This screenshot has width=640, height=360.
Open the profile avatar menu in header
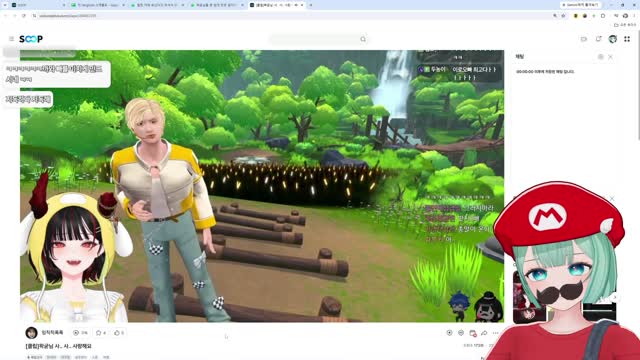point(613,39)
